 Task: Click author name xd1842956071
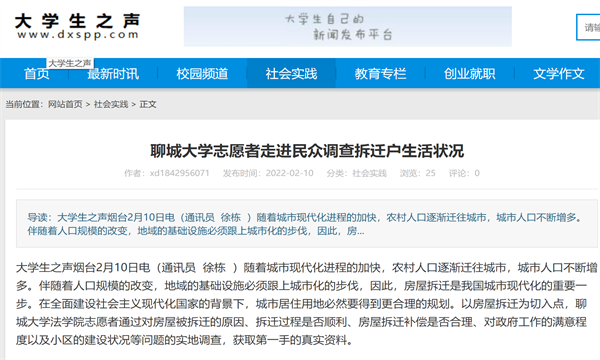[179, 173]
